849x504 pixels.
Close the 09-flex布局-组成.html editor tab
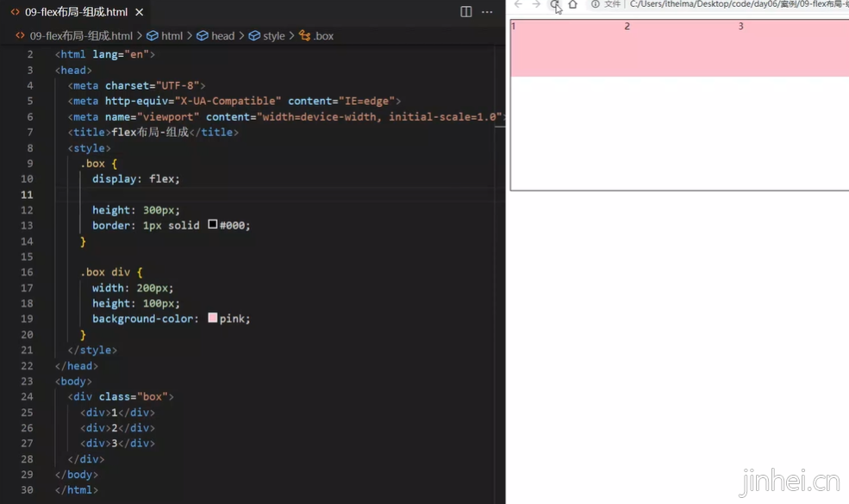(x=139, y=12)
